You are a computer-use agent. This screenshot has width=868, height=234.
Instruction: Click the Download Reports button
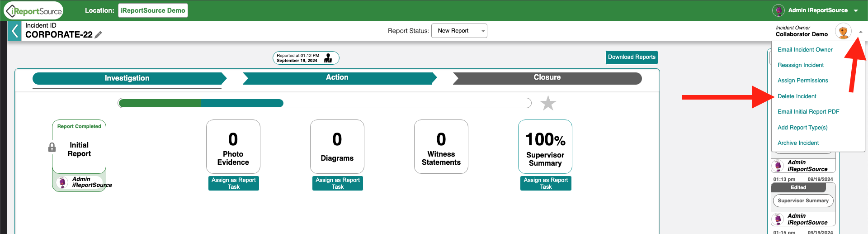[632, 57]
